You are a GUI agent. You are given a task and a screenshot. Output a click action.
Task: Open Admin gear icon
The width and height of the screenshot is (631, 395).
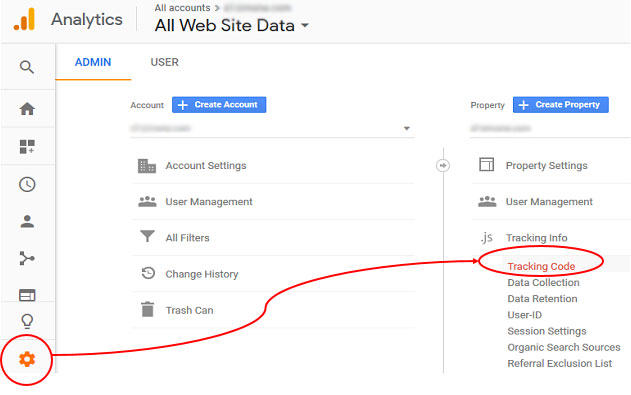pos(27,359)
